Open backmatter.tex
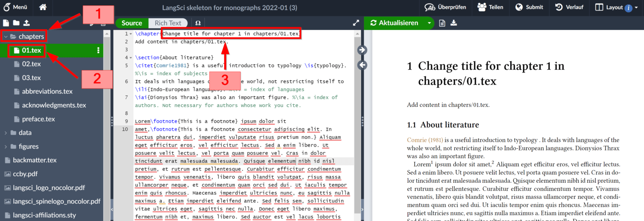644x221 pixels. (35, 160)
